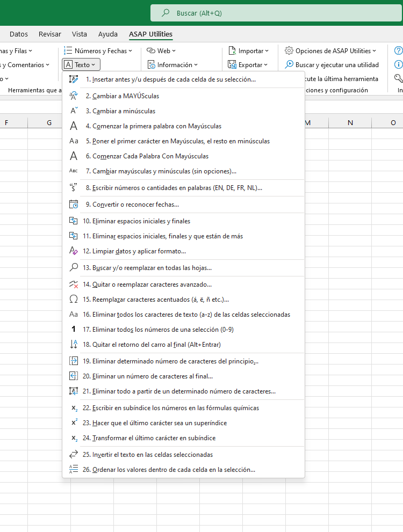Click the help question mark icon in the ribbon
This screenshot has width=403, height=532.
point(398,50)
